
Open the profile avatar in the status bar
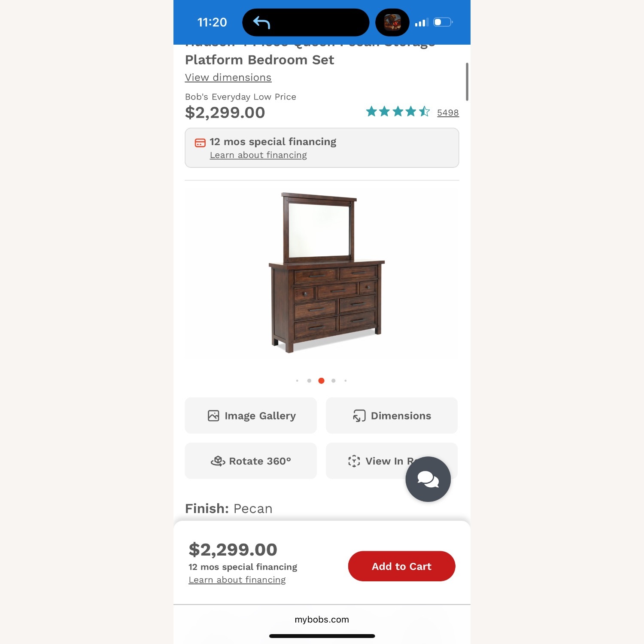392,22
